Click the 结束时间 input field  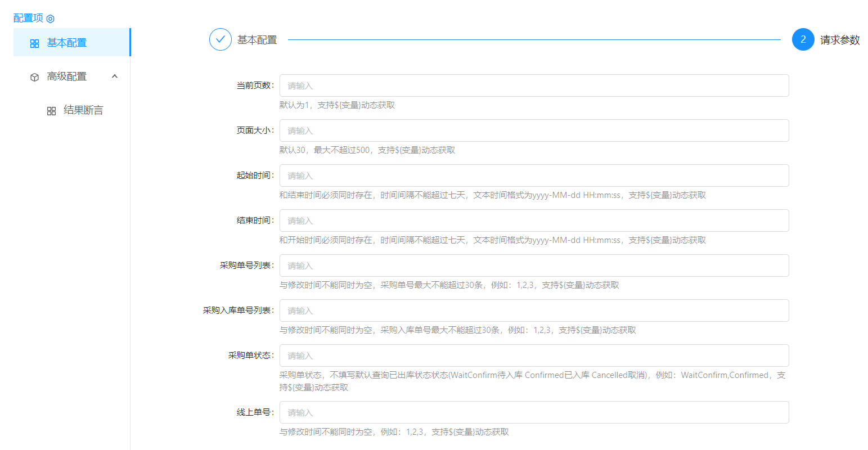click(x=534, y=220)
